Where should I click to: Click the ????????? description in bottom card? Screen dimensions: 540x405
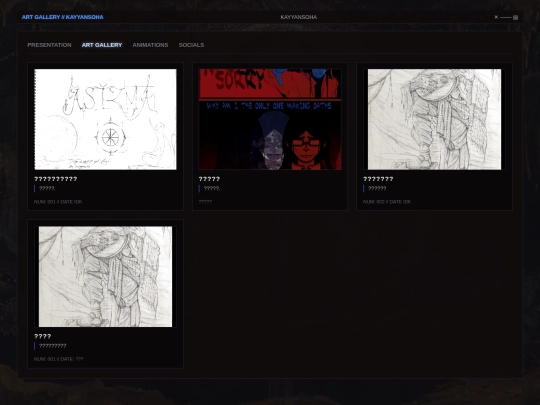click(x=53, y=346)
